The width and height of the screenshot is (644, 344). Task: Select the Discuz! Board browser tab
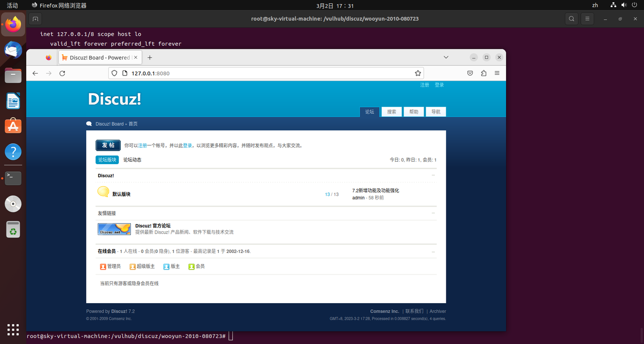coord(100,57)
